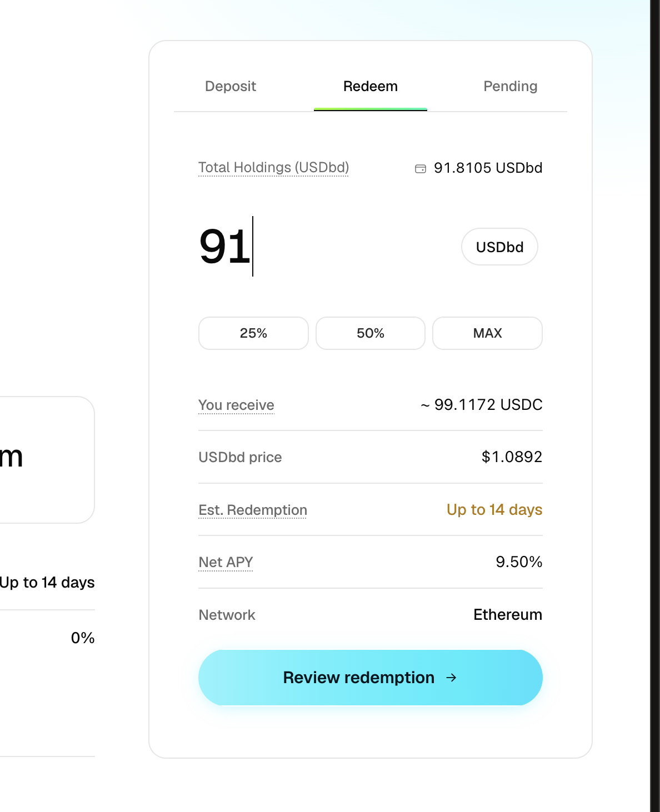The image size is (660, 812).
Task: Click the USDbd price label
Action: 241,457
